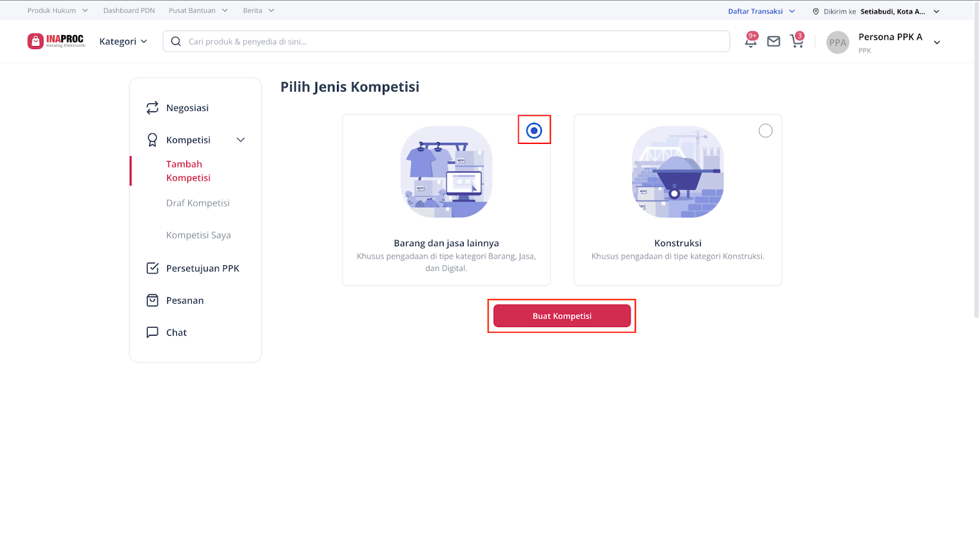This screenshot has width=980, height=544.
Task: Open Chat from the sidebar
Action: 176,333
